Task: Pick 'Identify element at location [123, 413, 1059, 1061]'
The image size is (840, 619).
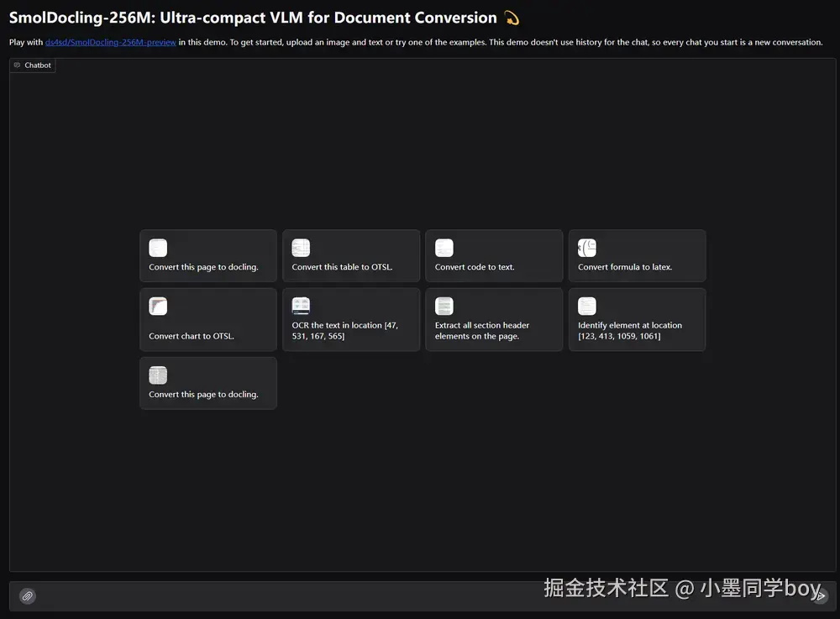Action: pyautogui.click(x=637, y=320)
